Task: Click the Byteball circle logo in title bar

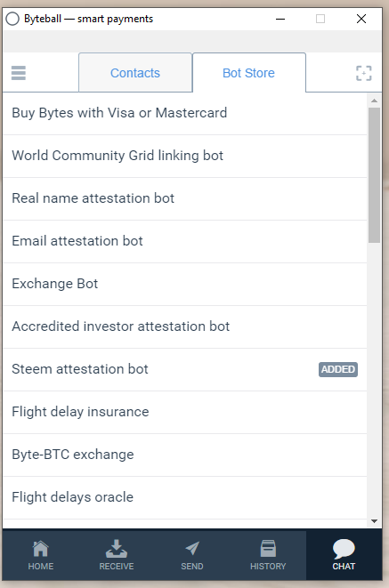Action: pyautogui.click(x=12, y=19)
